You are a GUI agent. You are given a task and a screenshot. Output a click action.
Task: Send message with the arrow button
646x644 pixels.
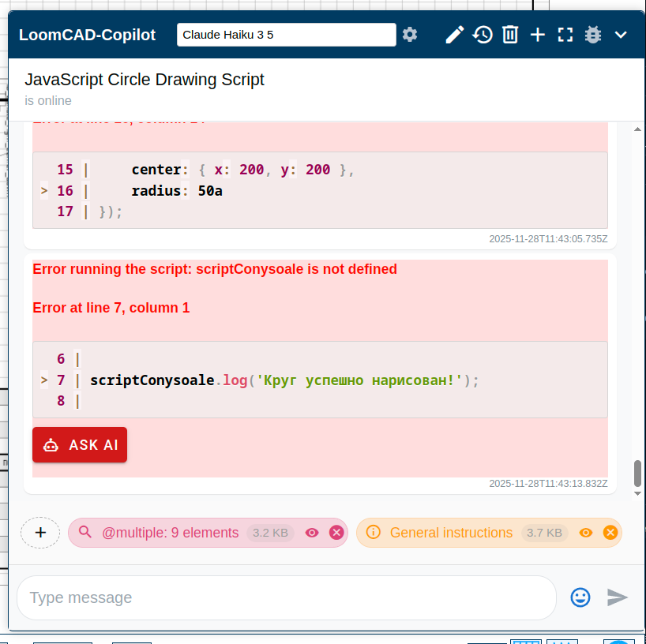[618, 597]
